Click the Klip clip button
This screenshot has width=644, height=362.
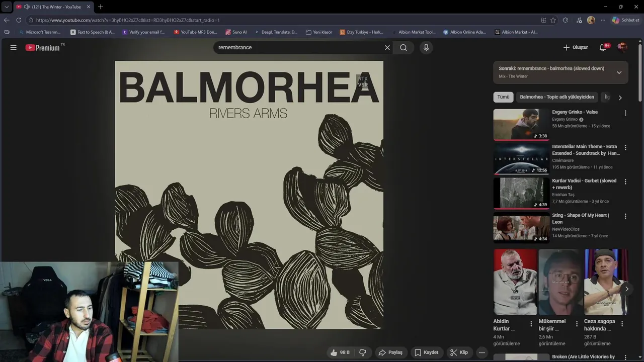tap(459, 352)
